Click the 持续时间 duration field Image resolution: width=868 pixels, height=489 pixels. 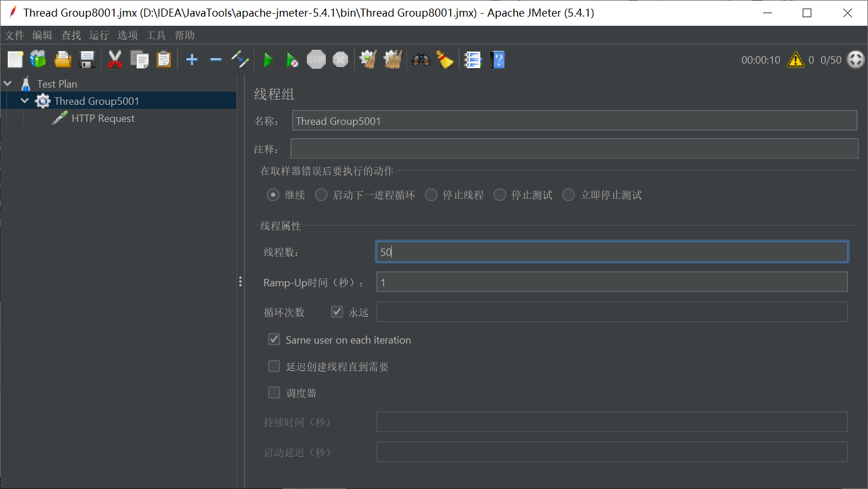click(611, 422)
